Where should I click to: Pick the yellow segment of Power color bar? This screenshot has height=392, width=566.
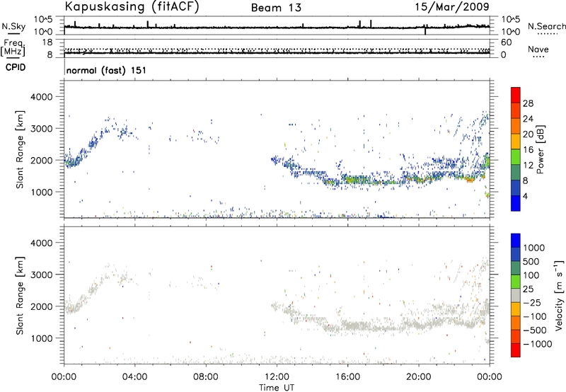[516, 141]
